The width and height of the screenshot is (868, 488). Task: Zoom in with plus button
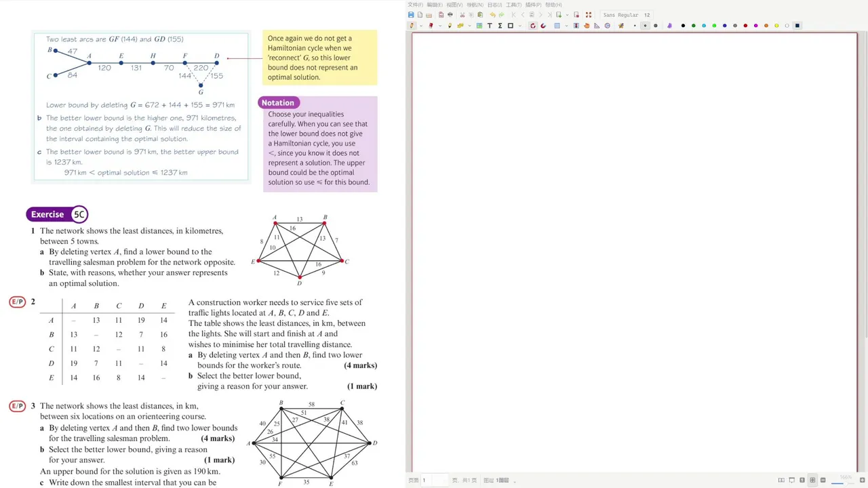(x=862, y=480)
